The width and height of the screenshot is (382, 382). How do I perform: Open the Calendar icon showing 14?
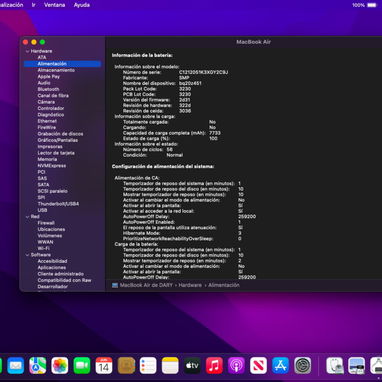(x=104, y=366)
